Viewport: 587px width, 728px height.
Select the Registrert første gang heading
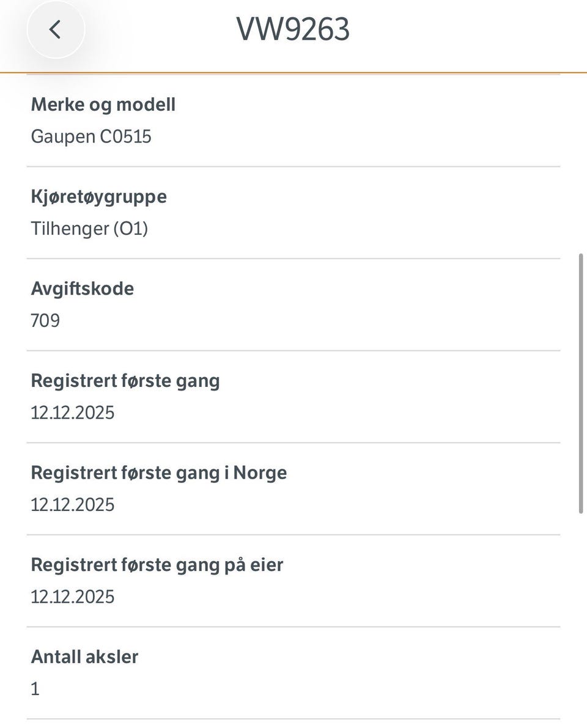(x=125, y=381)
